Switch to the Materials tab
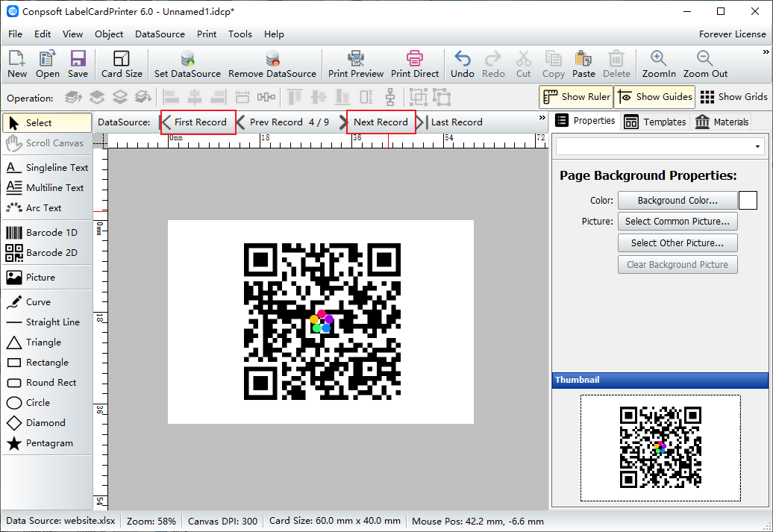The image size is (773, 532). tap(722, 122)
